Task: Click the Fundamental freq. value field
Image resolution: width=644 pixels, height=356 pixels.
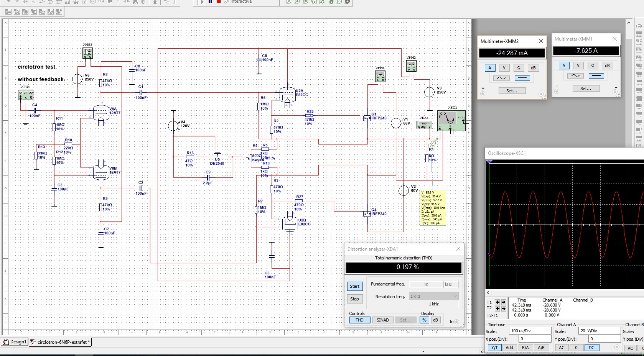Action: (426, 284)
